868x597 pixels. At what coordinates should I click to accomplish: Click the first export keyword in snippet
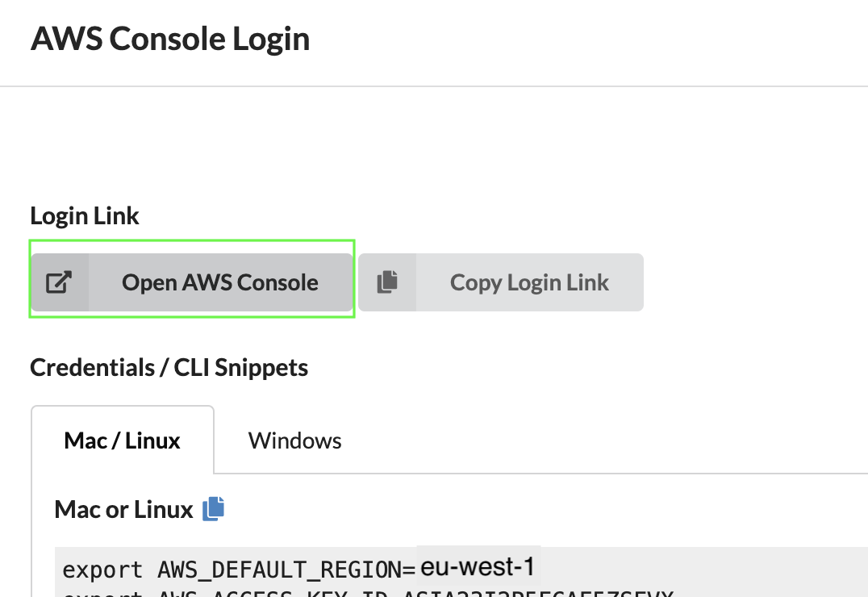coord(102,570)
